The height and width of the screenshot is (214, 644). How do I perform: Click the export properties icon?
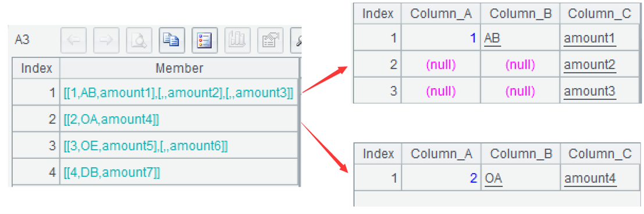pyautogui.click(x=271, y=40)
